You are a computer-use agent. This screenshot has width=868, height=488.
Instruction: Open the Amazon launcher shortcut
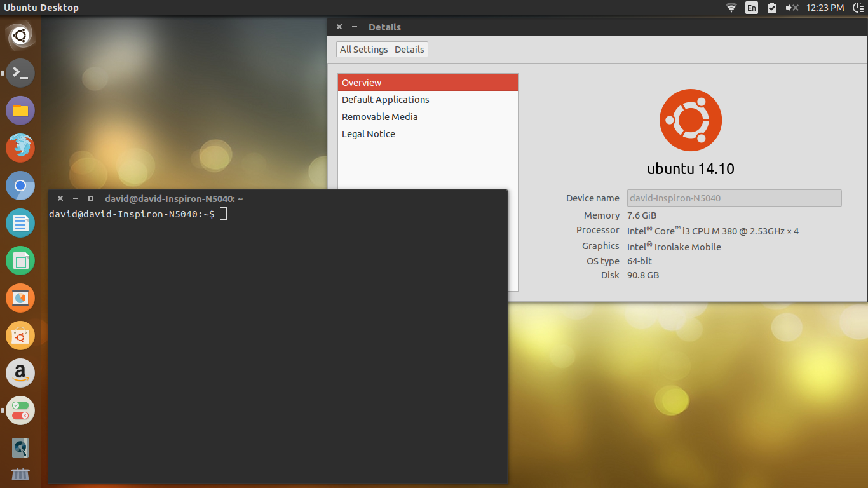tap(20, 373)
